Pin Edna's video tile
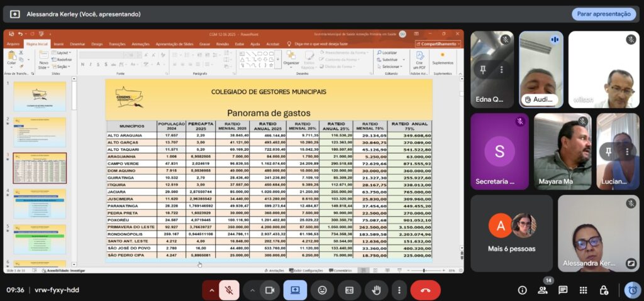644x301 pixels. (483, 70)
